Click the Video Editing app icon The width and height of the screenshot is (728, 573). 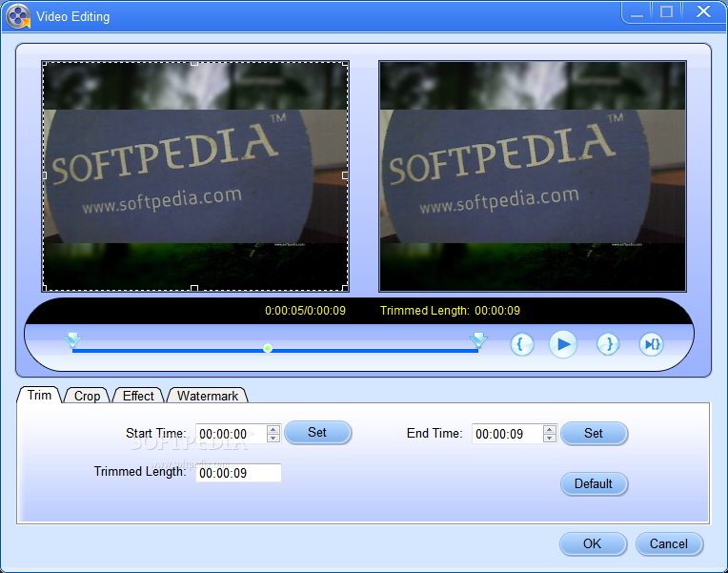[18, 17]
